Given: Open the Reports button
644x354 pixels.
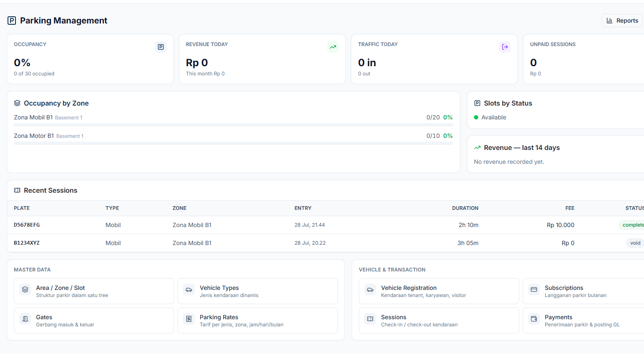Looking at the screenshot, I should click(622, 21).
